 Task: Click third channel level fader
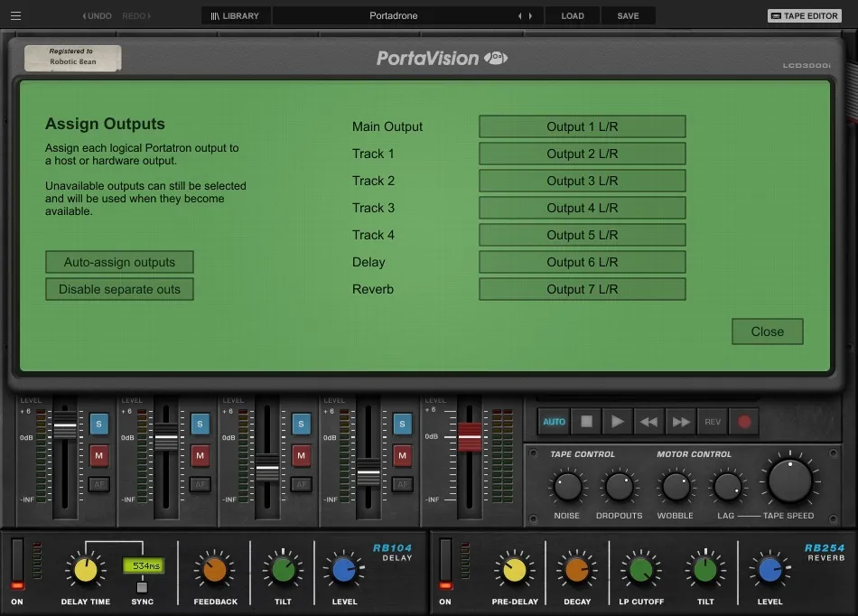pos(267,468)
